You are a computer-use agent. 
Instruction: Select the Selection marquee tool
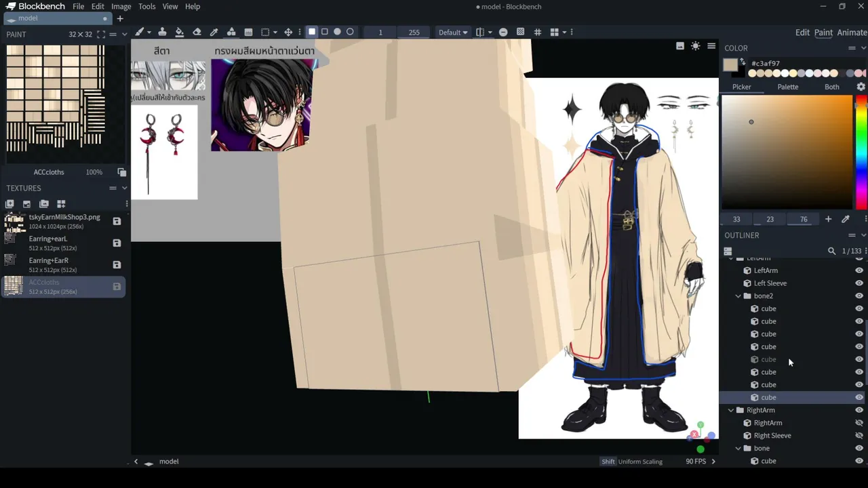coord(265,32)
